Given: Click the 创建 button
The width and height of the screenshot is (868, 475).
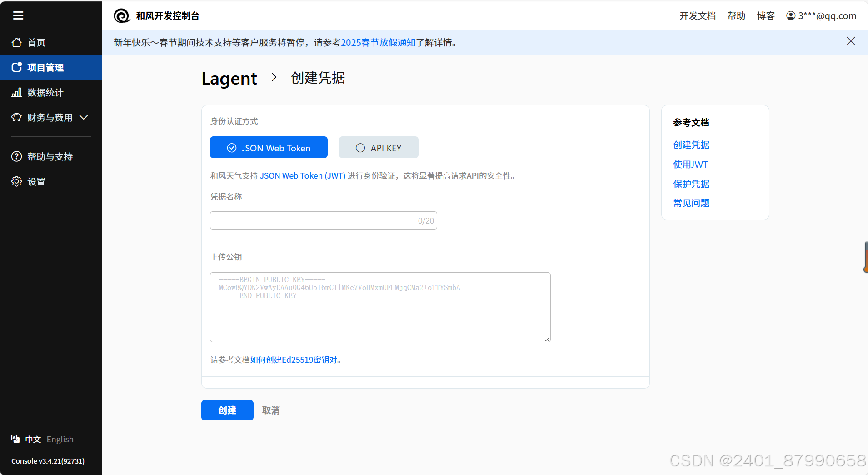Looking at the screenshot, I should (x=227, y=410).
